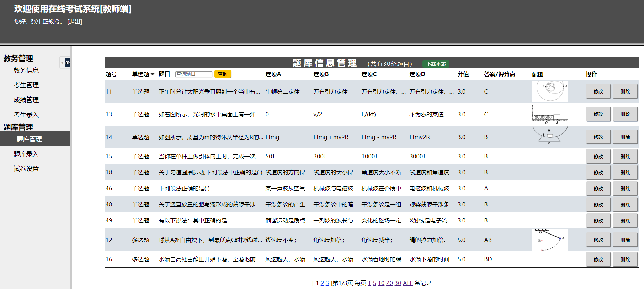Click 修改 for question 16
This screenshot has width=644, height=289.
(598, 259)
